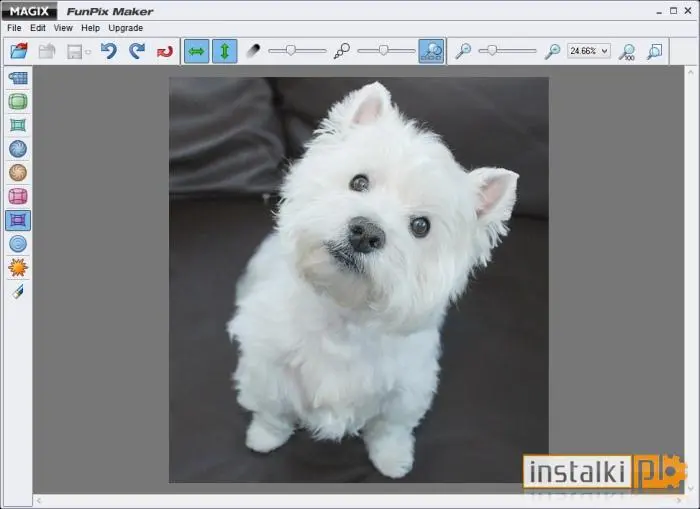
Task: Close the FunPix Maker window
Action: pos(688,11)
